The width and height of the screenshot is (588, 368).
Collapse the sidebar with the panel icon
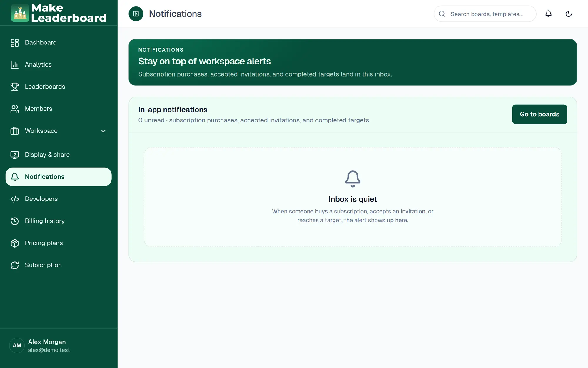[136, 14]
